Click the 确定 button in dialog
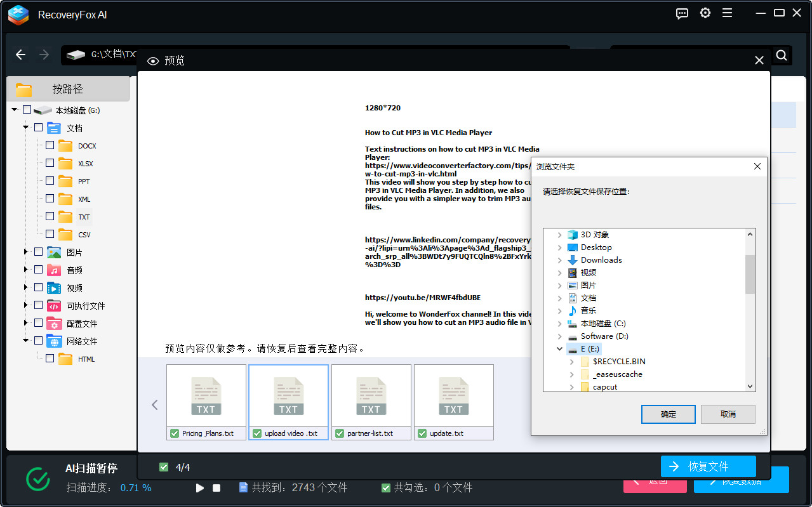Image resolution: width=812 pixels, height=507 pixels. click(x=669, y=414)
